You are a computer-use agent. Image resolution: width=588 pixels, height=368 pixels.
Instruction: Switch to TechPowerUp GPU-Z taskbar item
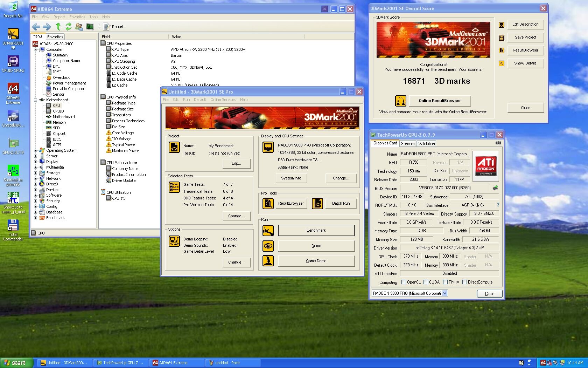pyautogui.click(x=121, y=363)
